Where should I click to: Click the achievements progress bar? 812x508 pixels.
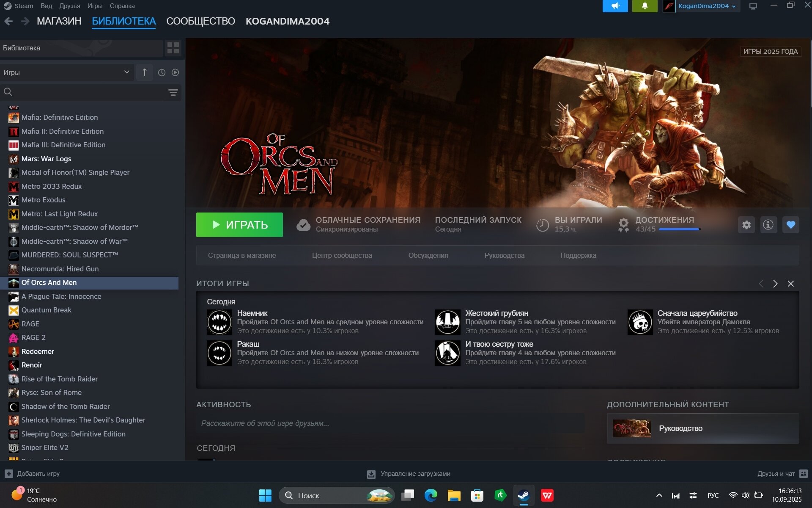[x=680, y=229]
